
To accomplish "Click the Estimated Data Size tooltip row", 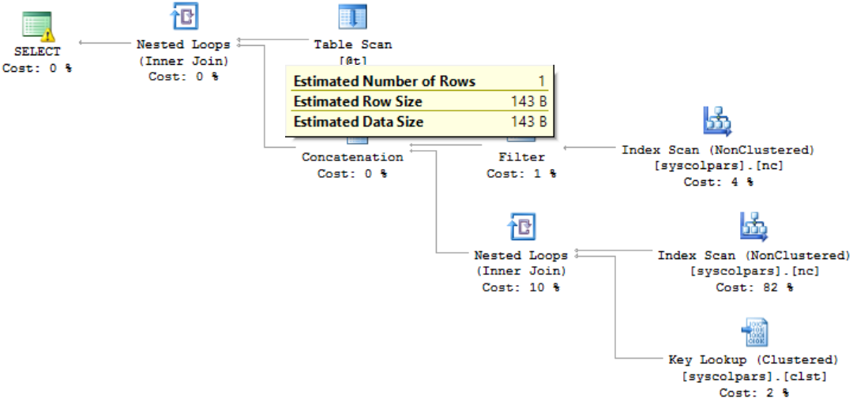I will [x=419, y=122].
